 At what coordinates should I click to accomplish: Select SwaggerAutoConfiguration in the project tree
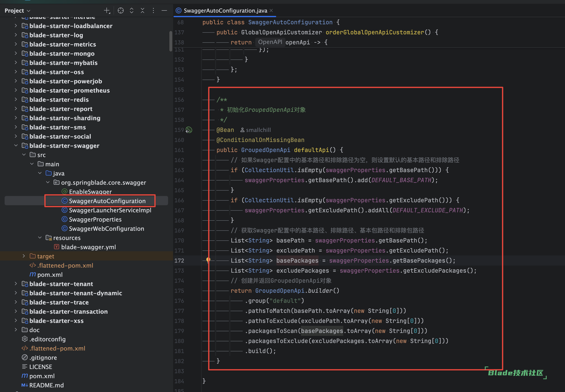pyautogui.click(x=107, y=201)
